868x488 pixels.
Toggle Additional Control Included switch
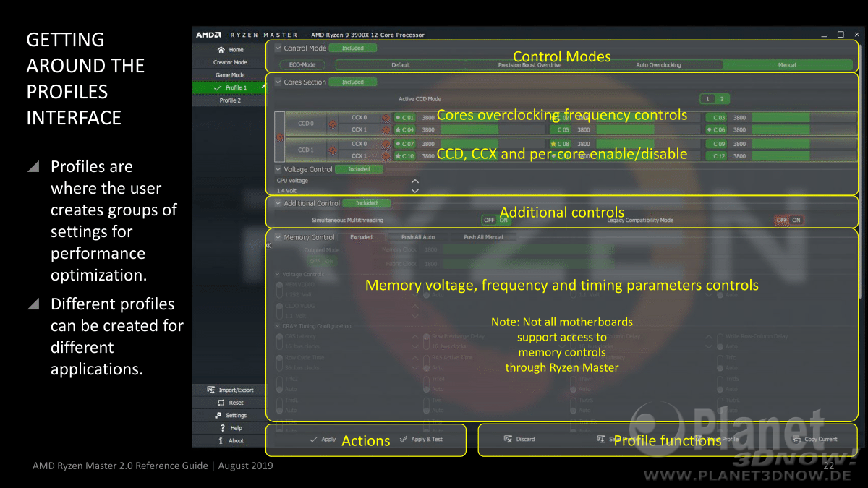[367, 203]
